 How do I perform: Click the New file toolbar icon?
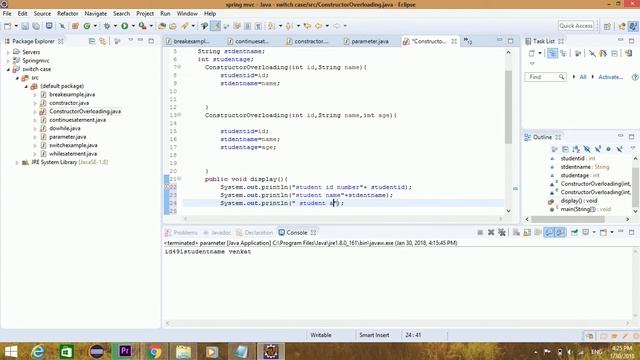[x=8, y=26]
